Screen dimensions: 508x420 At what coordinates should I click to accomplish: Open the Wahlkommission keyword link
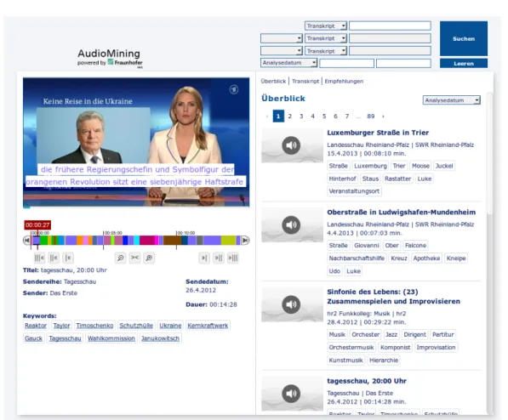pyautogui.click(x=111, y=338)
